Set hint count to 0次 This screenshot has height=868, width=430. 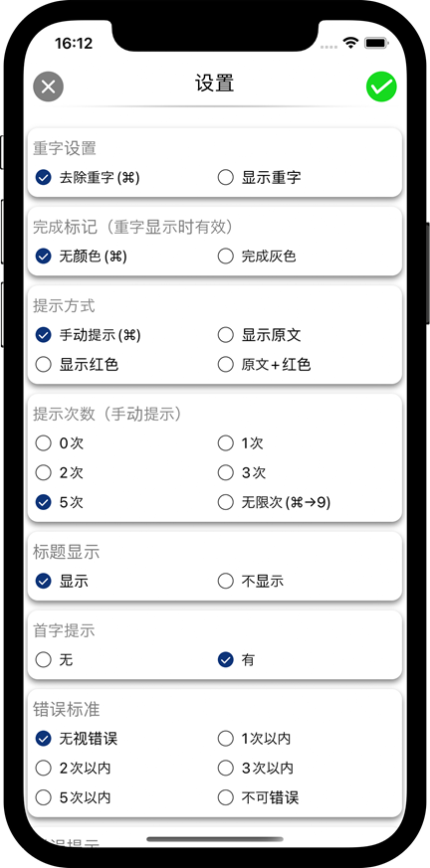[60, 443]
